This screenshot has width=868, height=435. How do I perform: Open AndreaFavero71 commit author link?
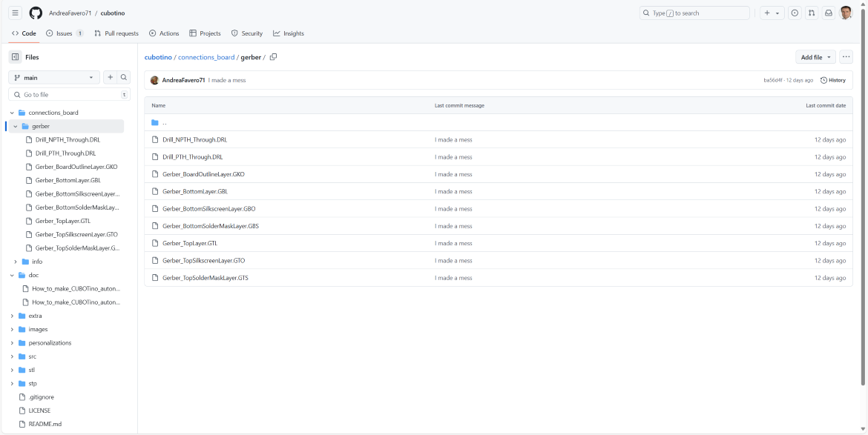coord(183,80)
